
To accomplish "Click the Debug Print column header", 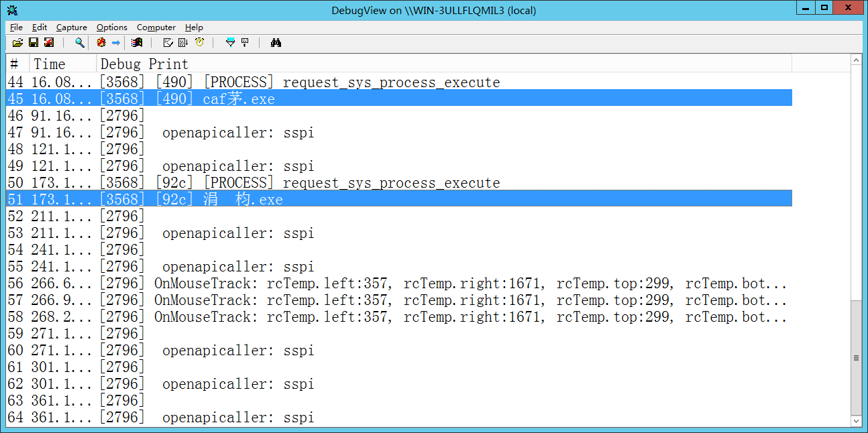I will pyautogui.click(x=445, y=64).
